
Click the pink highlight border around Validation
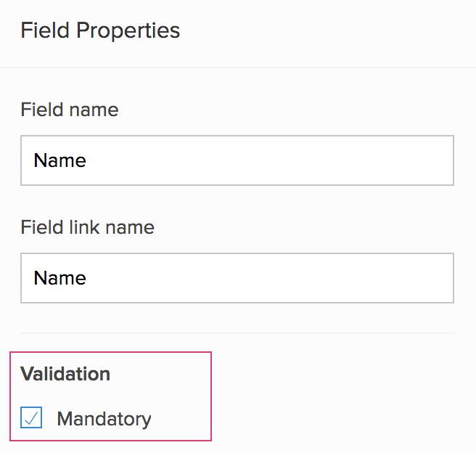[x=210, y=396]
